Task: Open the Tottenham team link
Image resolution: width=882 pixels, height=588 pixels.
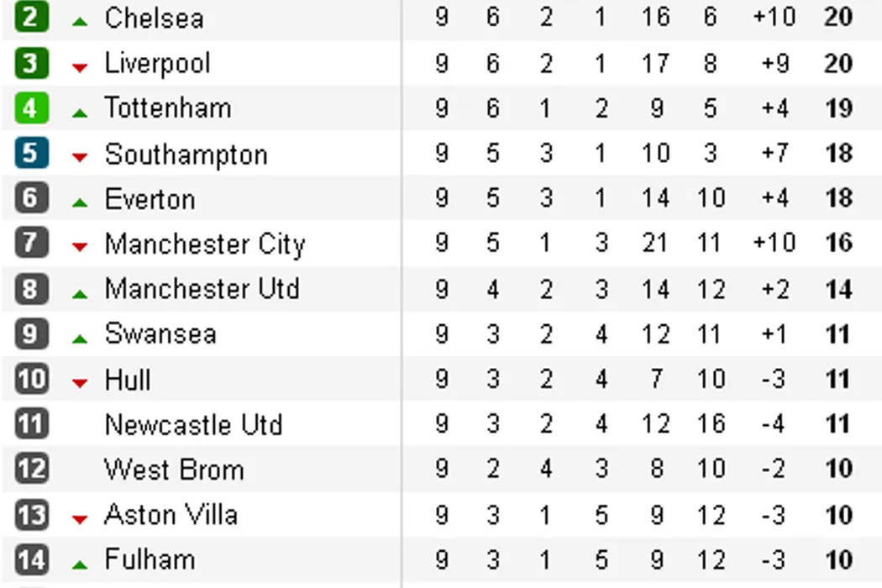Action: 167,108
